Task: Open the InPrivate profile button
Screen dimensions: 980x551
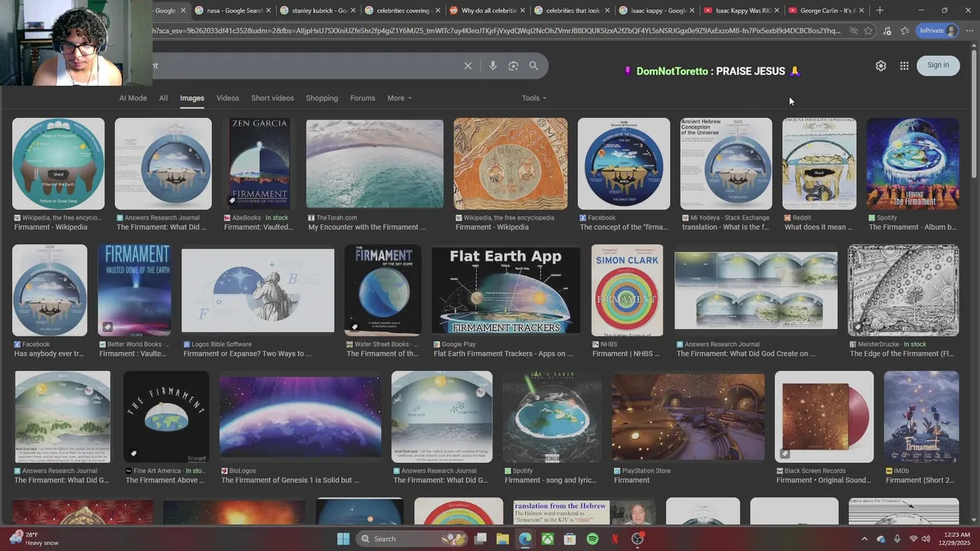Action: point(939,31)
